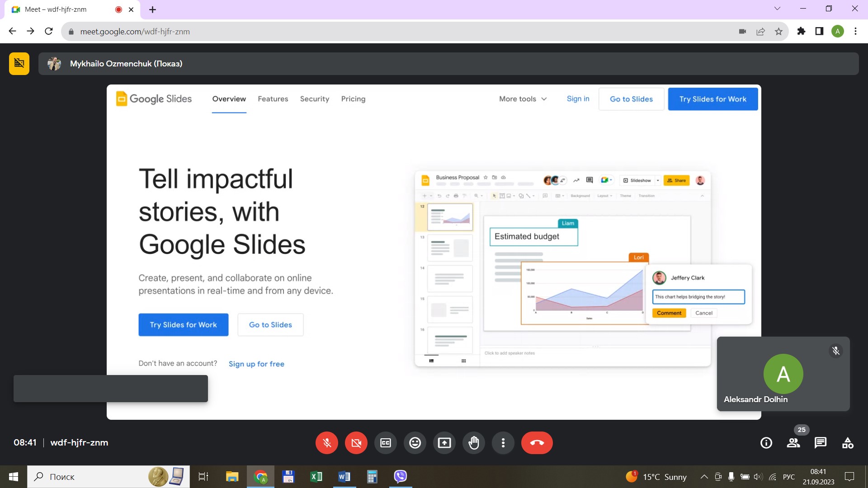Click Windows taskbar search box
The image size is (868, 488).
[x=108, y=477]
